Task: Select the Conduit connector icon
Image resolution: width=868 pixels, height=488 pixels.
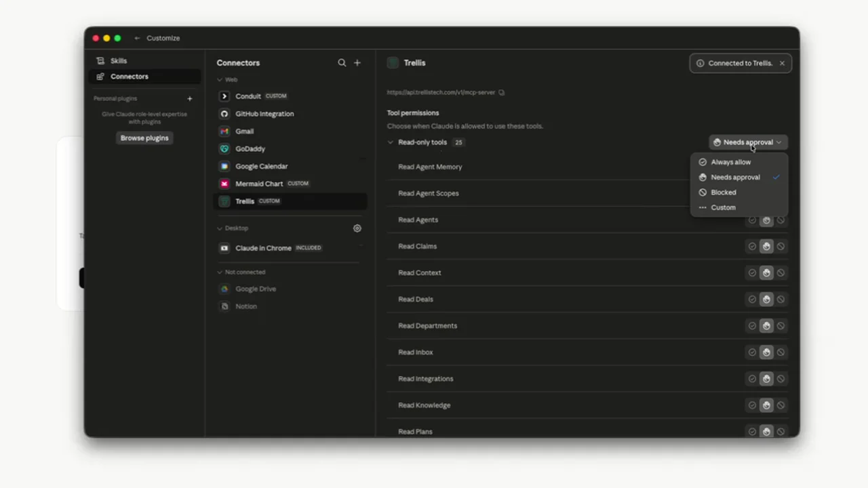Action: click(x=224, y=96)
